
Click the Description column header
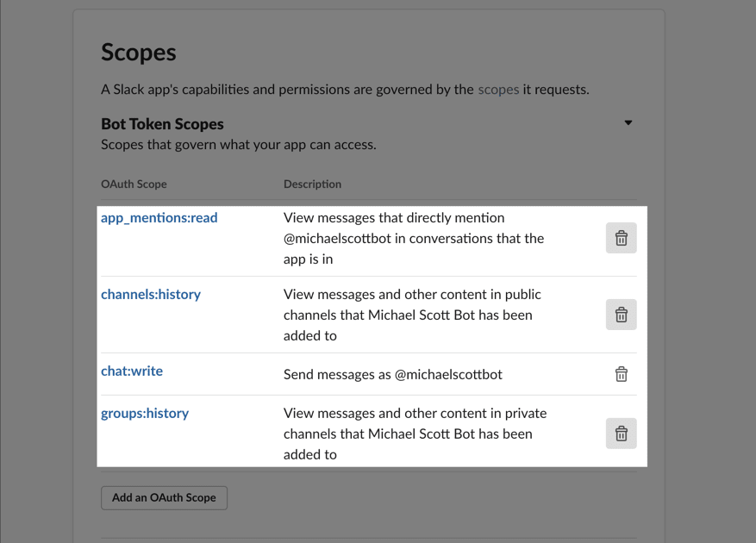(312, 184)
